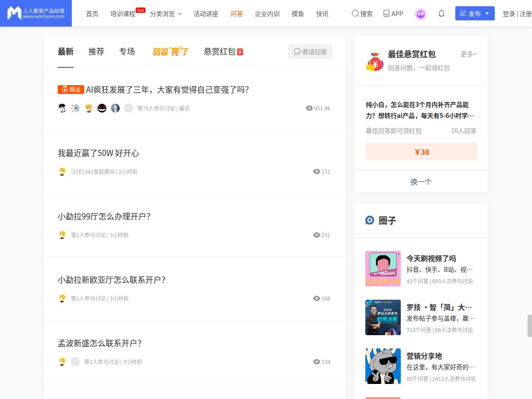The width and height of the screenshot is (532, 399).
Task: Click avatar under 小勐拉新欧亚厅 question
Action: (62, 298)
